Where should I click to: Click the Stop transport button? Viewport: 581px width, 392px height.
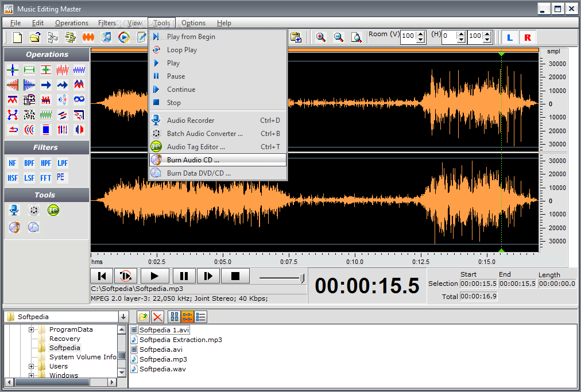click(235, 276)
